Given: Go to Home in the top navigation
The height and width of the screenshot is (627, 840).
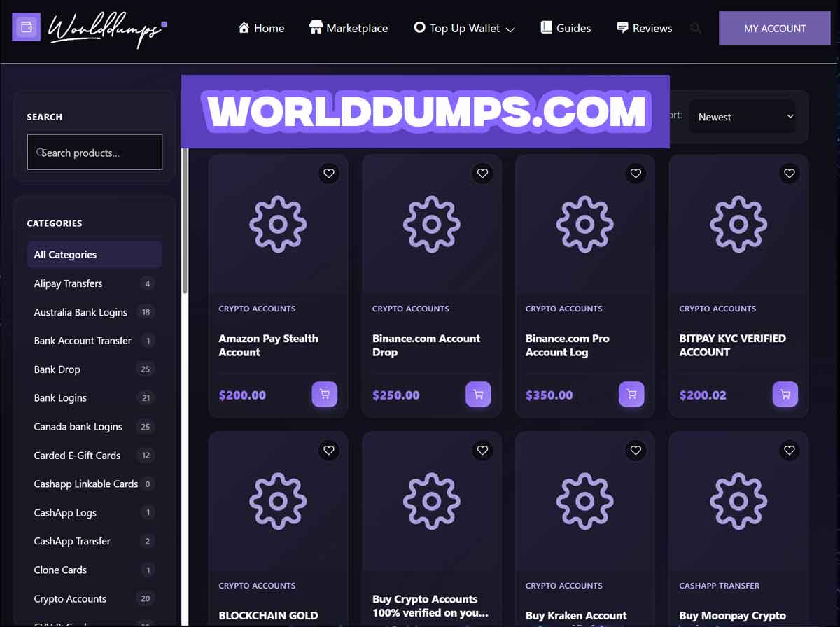Looking at the screenshot, I should pyautogui.click(x=261, y=29).
